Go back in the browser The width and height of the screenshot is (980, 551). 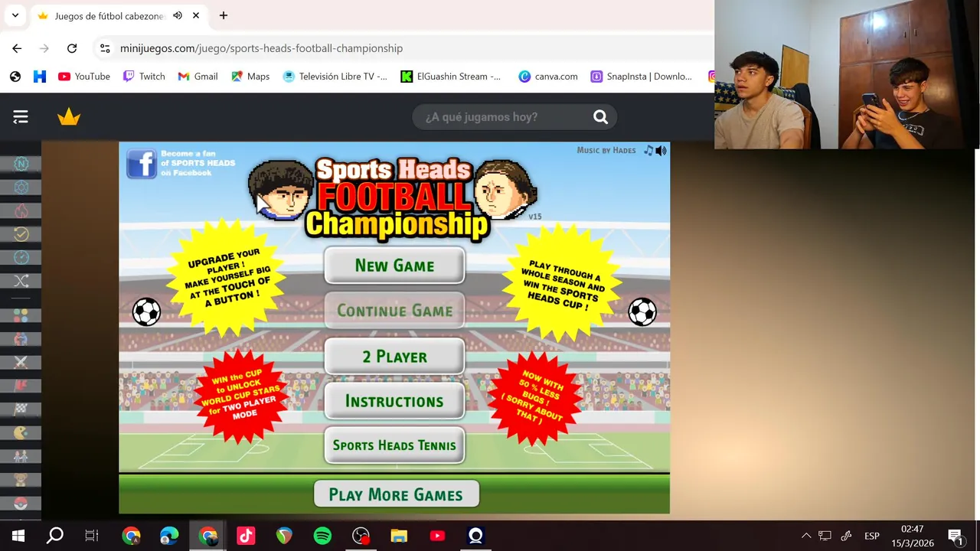(x=17, y=48)
